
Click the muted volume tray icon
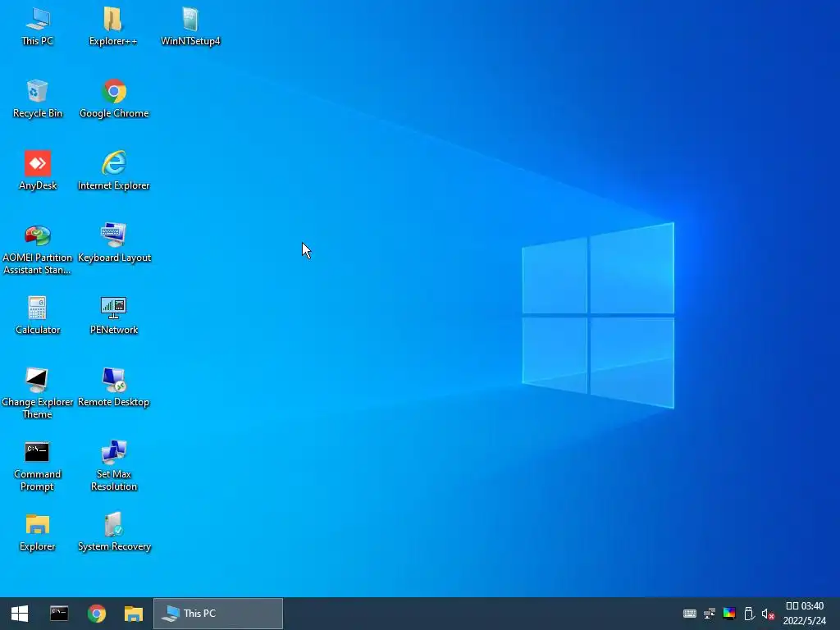(x=768, y=614)
